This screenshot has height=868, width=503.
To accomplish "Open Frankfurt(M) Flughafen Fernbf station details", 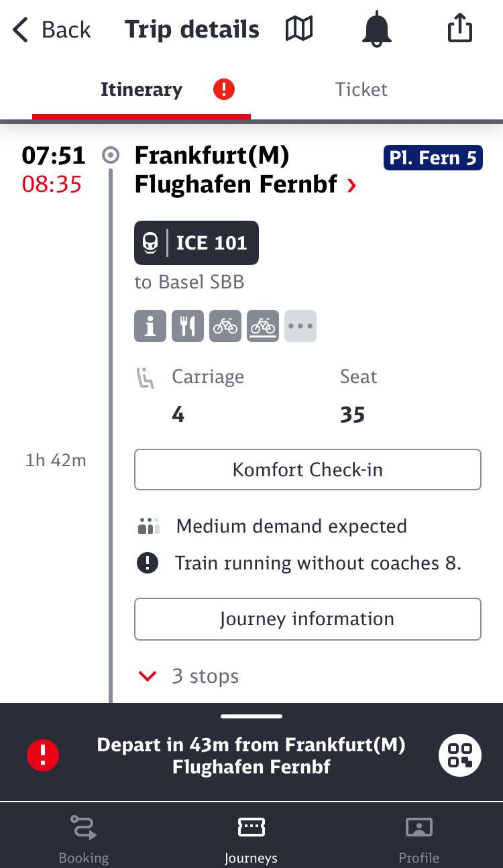I will tap(245, 170).
